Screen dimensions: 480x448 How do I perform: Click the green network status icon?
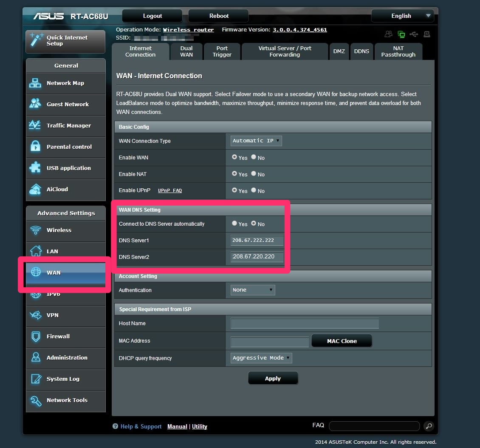click(401, 34)
